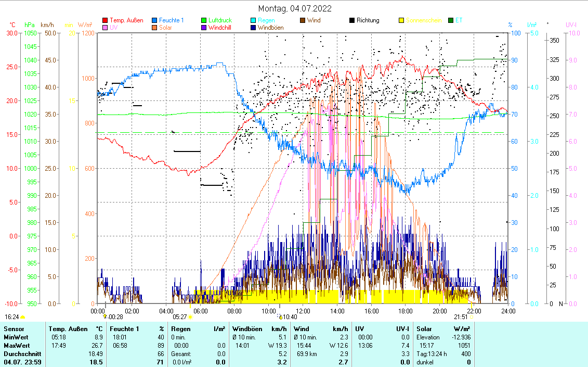The image size is (588, 367).
Task: Click the green Luftdruck legend swatch
Action: tap(204, 21)
